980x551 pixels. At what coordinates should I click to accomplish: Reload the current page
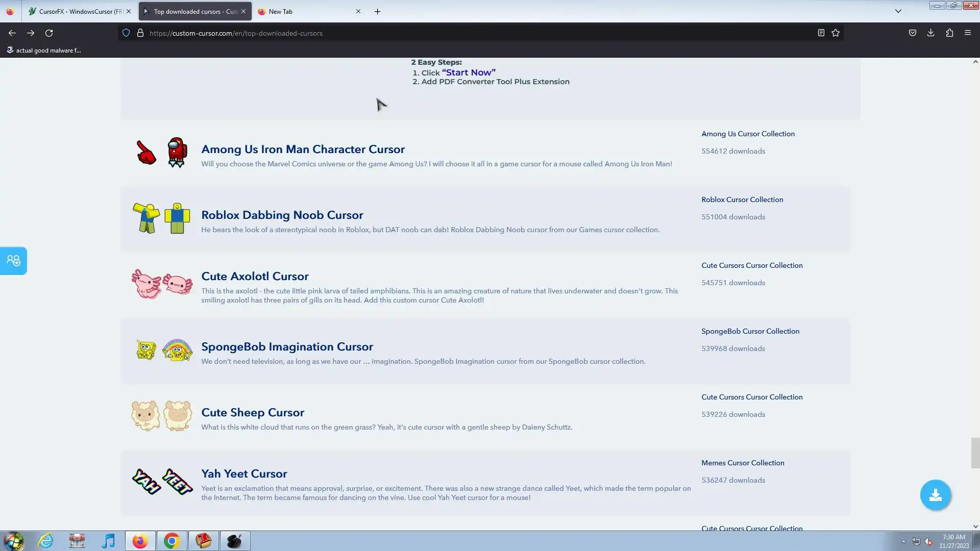(x=49, y=33)
